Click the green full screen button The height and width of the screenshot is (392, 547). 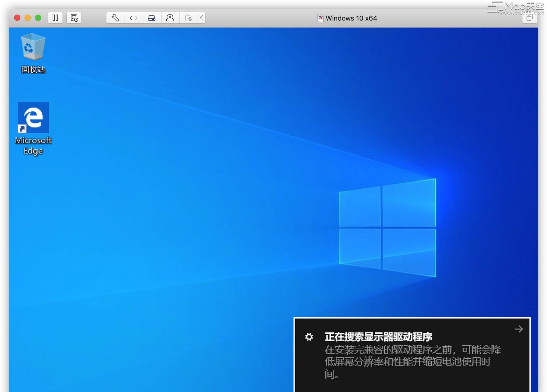tap(38, 18)
